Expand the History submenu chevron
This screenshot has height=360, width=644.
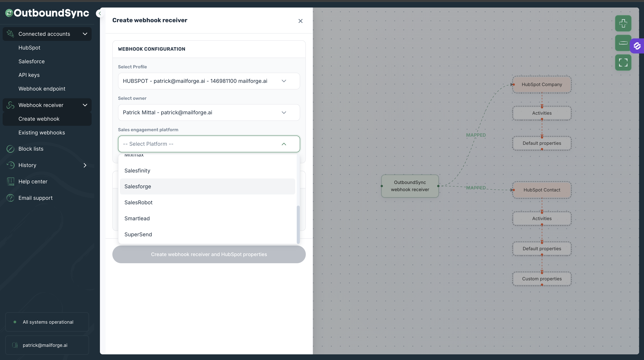click(x=85, y=165)
